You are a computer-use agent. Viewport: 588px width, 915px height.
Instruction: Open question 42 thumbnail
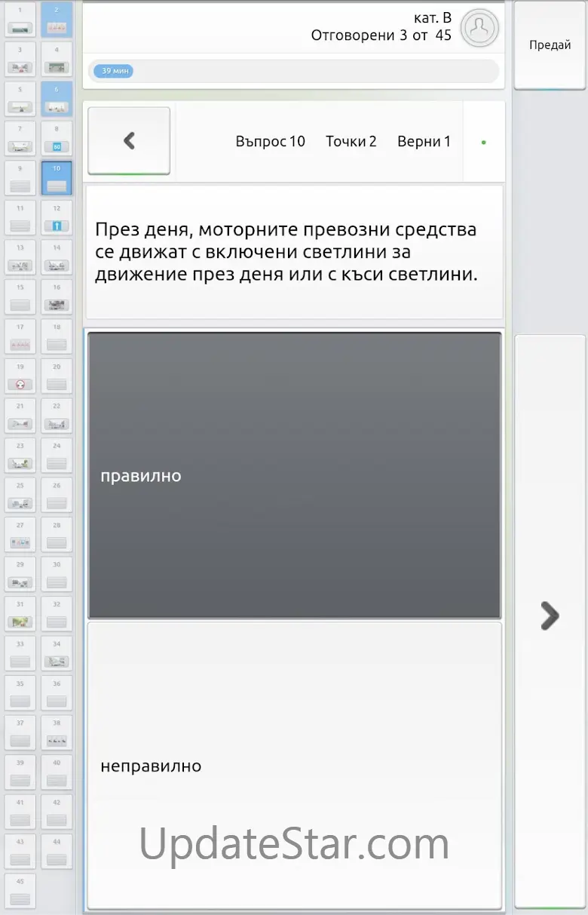pos(57,812)
